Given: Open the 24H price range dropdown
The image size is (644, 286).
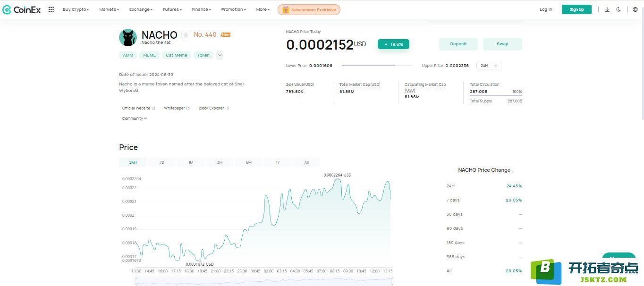Looking at the screenshot, I should [x=489, y=66].
